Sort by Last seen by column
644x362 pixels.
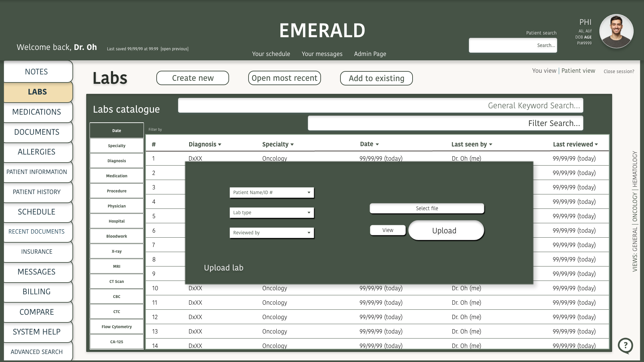472,144
